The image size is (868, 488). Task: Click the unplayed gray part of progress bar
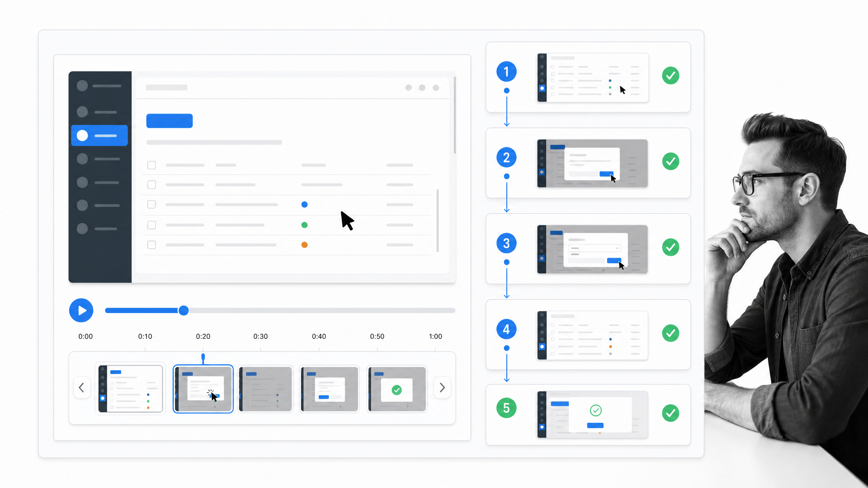click(x=322, y=311)
